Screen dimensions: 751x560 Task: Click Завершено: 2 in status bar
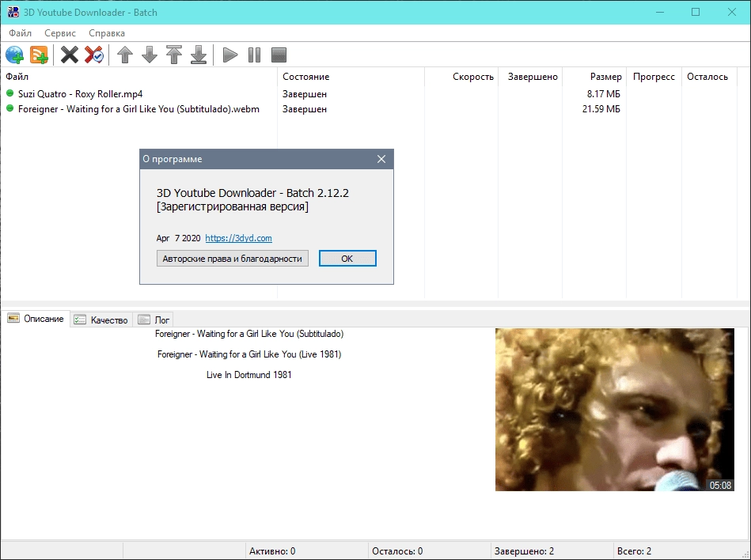pyautogui.click(x=524, y=551)
